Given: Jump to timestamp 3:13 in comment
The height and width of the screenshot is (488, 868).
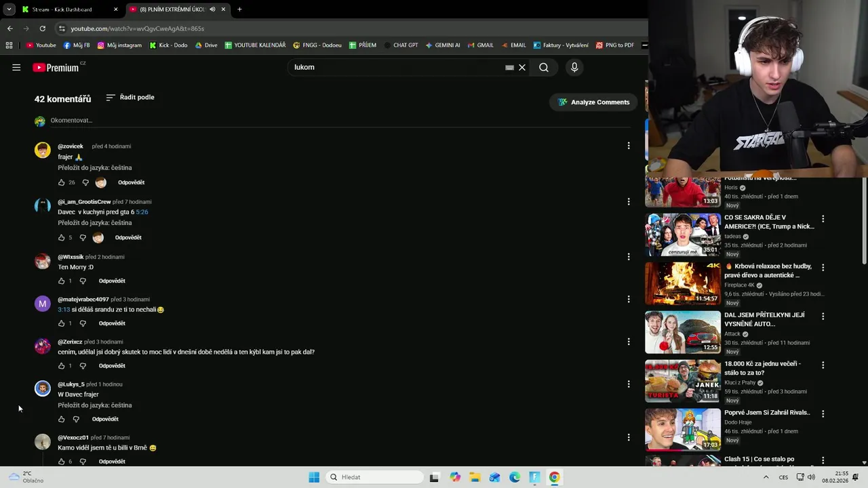Looking at the screenshot, I should [64, 310].
